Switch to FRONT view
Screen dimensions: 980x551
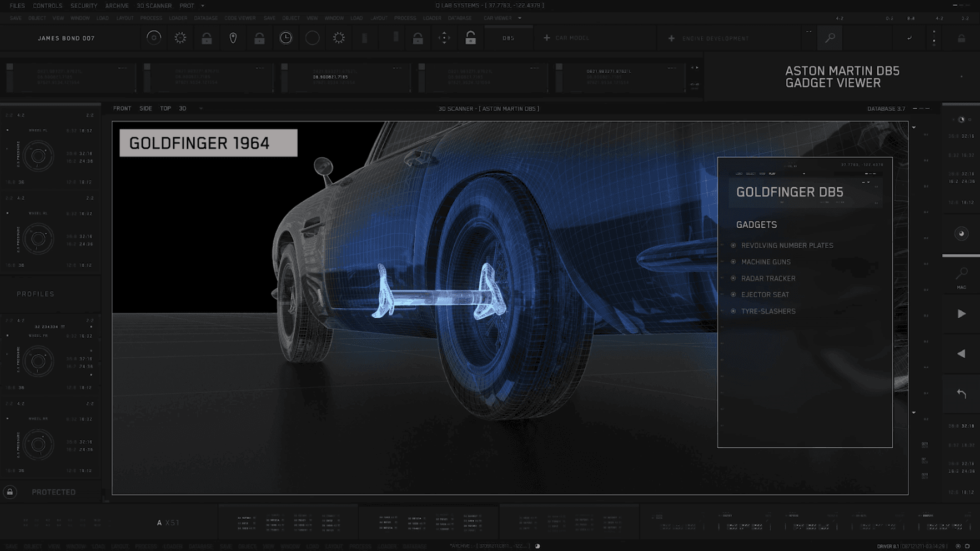[x=122, y=108]
